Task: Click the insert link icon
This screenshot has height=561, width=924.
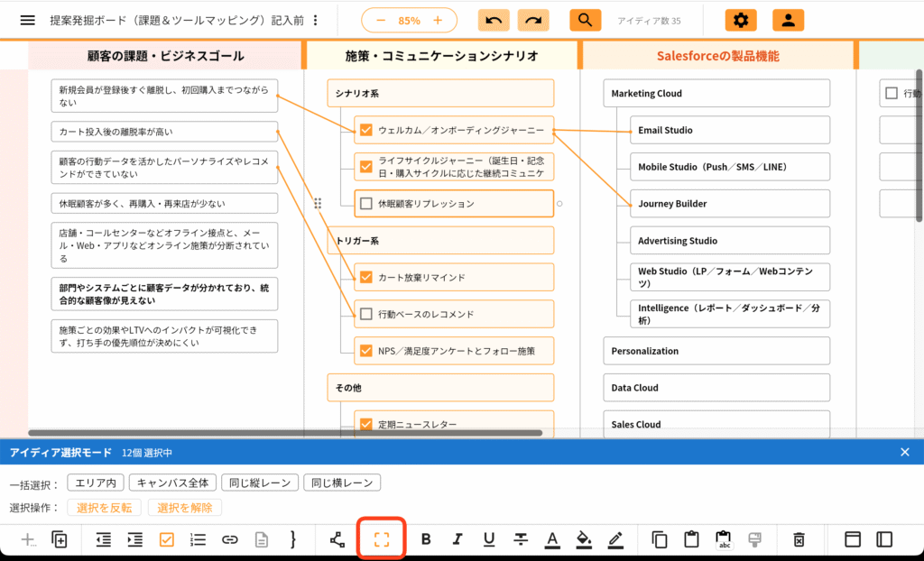Action: pyautogui.click(x=229, y=538)
